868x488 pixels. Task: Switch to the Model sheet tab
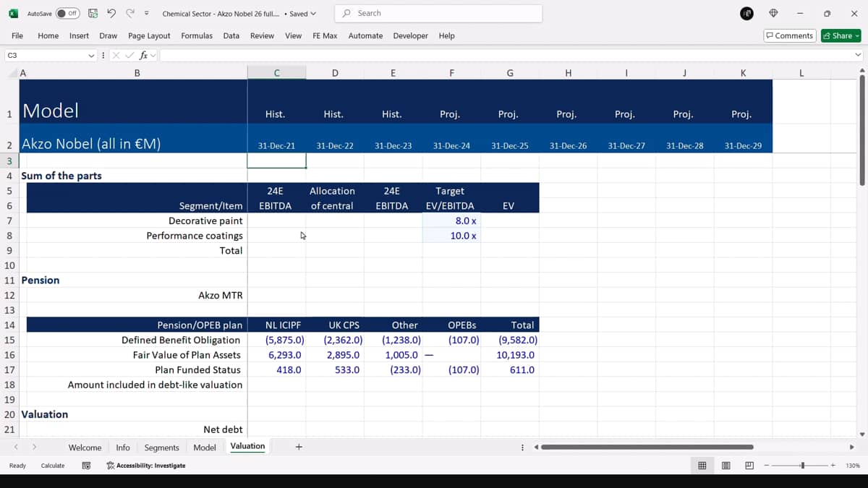[x=205, y=448]
